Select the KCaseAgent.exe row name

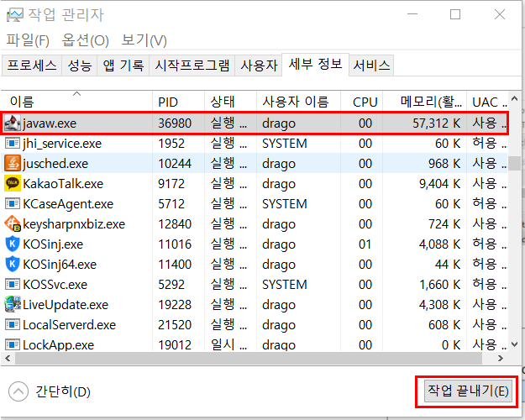click(x=68, y=203)
